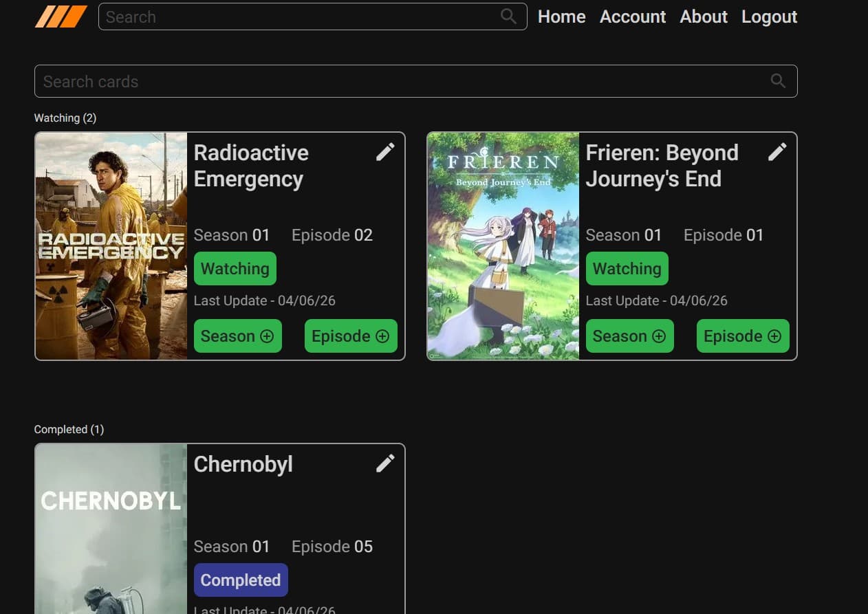
Task: Click the Frieren: Beyond Journey's End title
Action: click(x=662, y=166)
